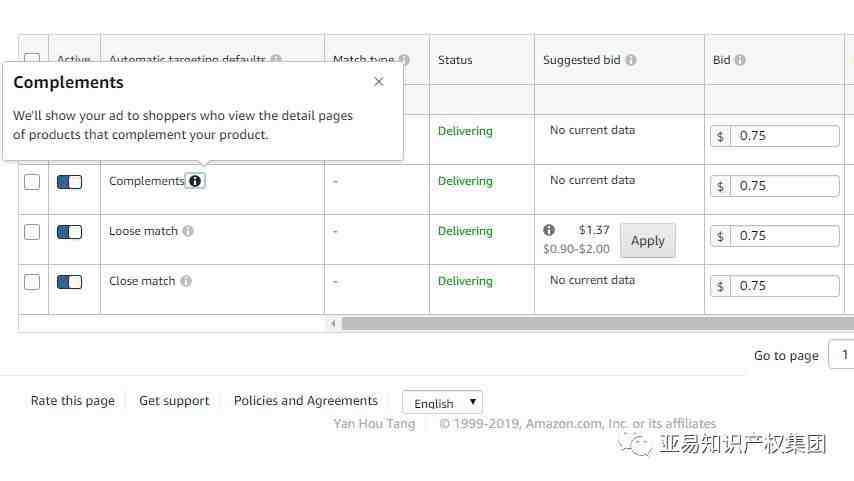
Task: Click the Rate this page link
Action: click(x=72, y=401)
